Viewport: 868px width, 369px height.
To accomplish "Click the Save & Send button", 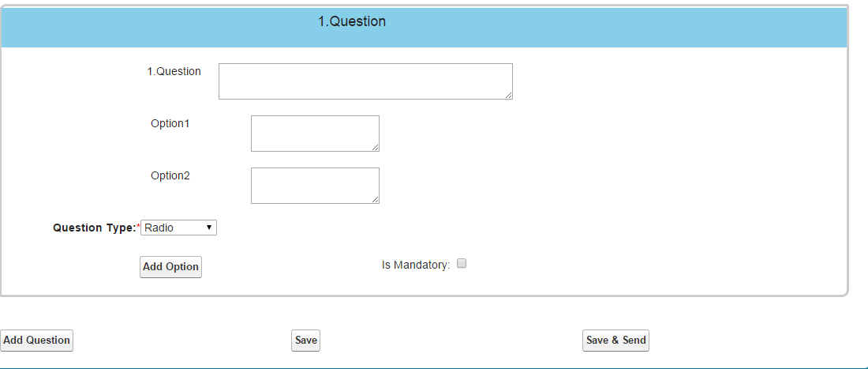I will coord(615,341).
